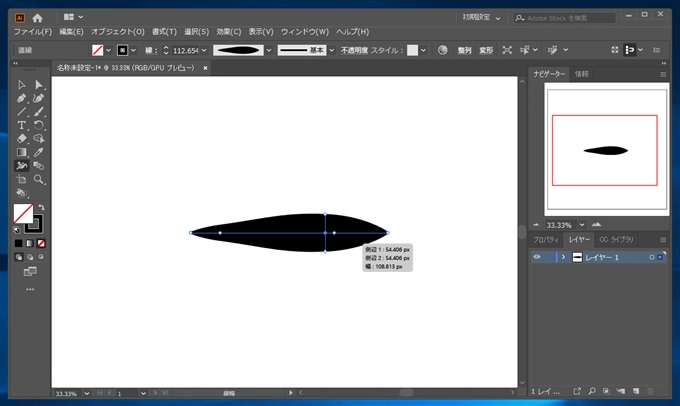
Task: Close the 名称未設定-1 document tab
Action: (205, 68)
